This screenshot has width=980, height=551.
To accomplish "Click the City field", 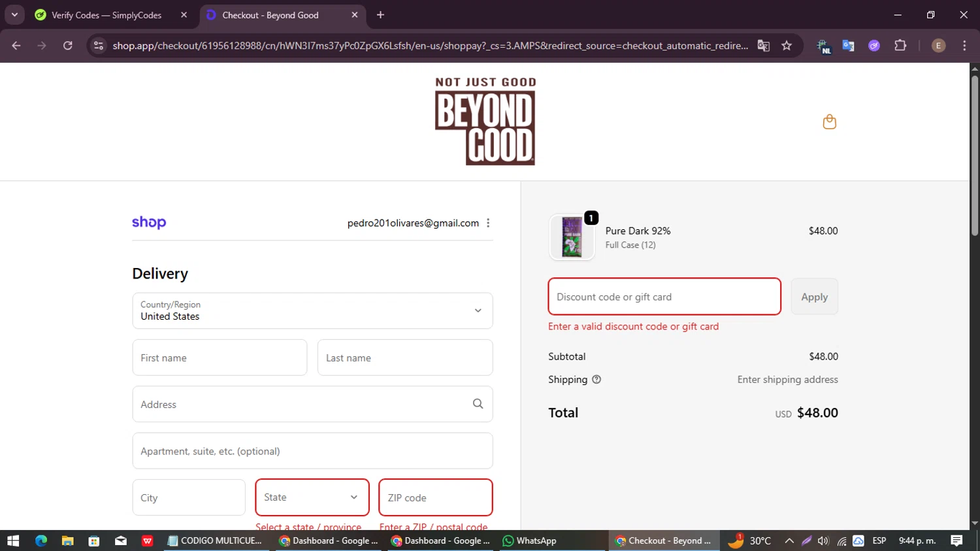I will point(189,497).
